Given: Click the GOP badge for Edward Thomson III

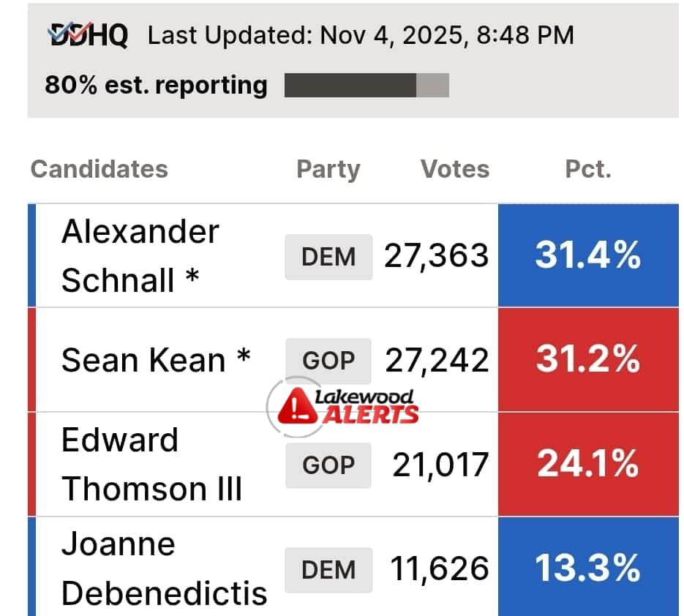Looking at the screenshot, I should 328,465.
